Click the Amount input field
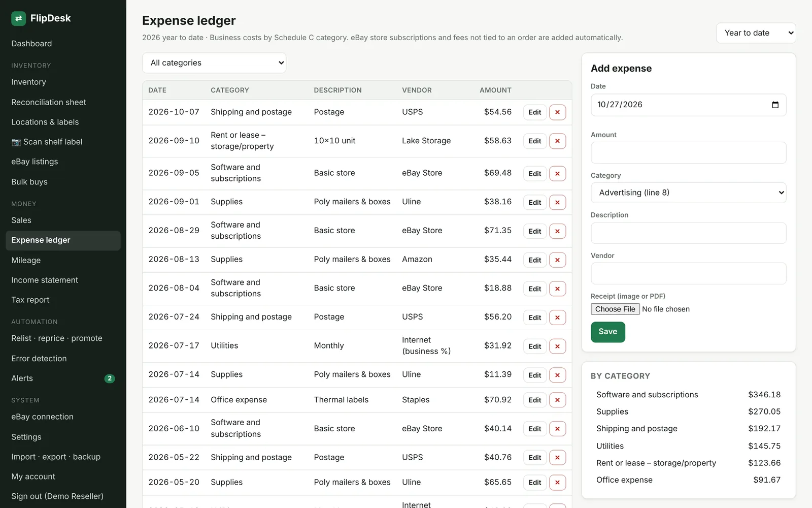This screenshot has width=812, height=508. pos(688,153)
